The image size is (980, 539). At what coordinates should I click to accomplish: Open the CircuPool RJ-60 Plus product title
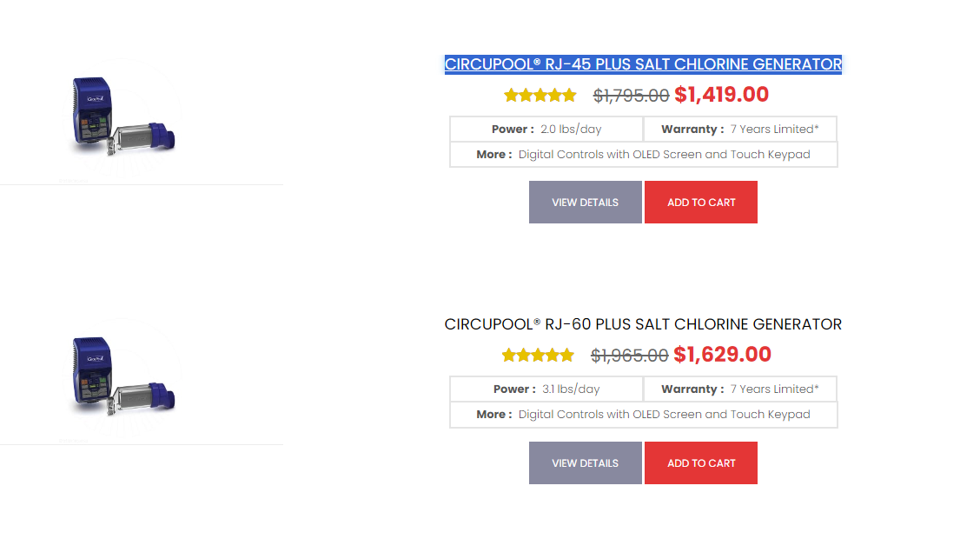643,324
